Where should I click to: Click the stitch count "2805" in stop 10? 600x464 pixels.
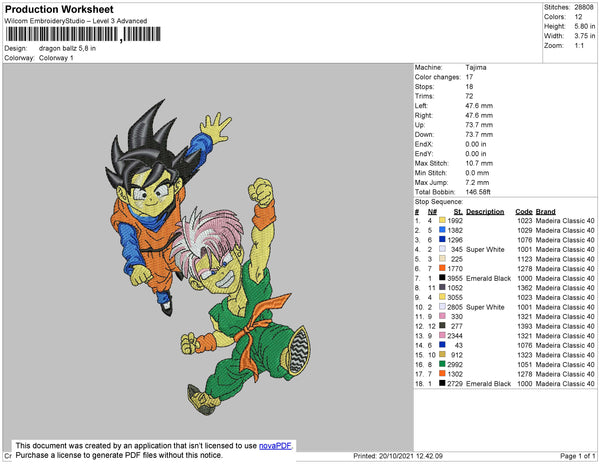455,307
